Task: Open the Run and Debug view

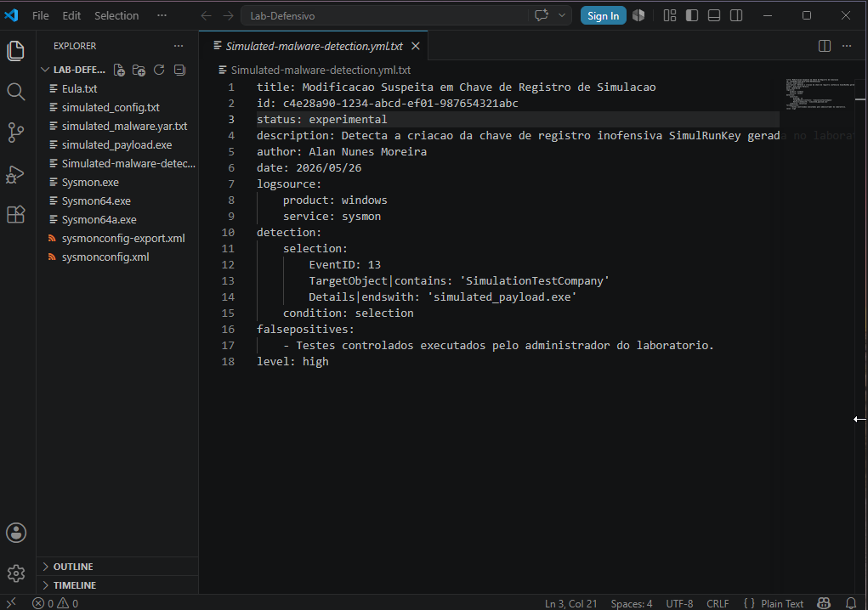Action: [x=15, y=173]
